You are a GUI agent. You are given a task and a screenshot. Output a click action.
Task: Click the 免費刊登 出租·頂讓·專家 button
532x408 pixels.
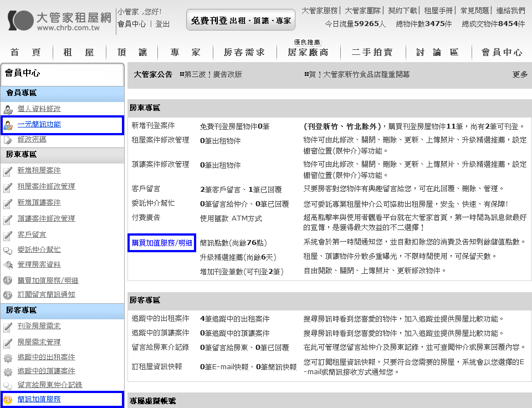241,21
